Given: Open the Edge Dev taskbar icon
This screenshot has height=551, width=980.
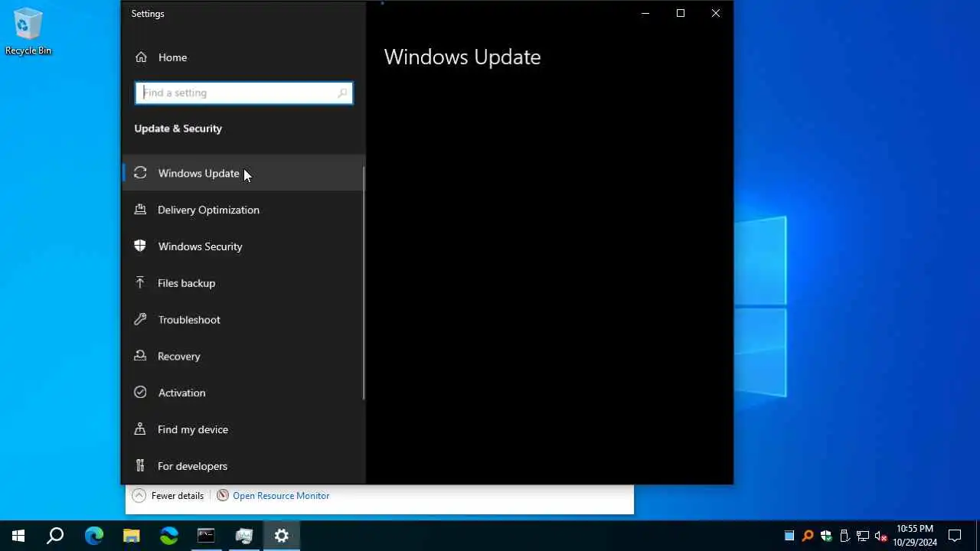Looking at the screenshot, I should pyautogui.click(x=168, y=536).
